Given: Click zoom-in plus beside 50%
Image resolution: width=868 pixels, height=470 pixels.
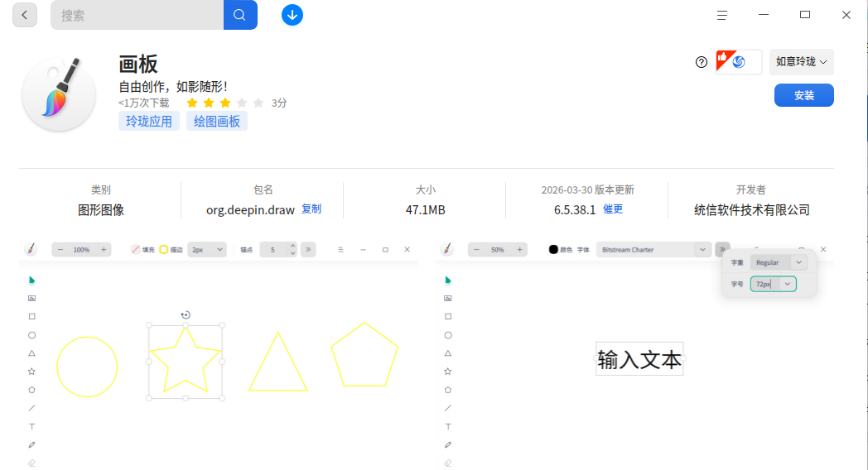Looking at the screenshot, I should [x=520, y=250].
